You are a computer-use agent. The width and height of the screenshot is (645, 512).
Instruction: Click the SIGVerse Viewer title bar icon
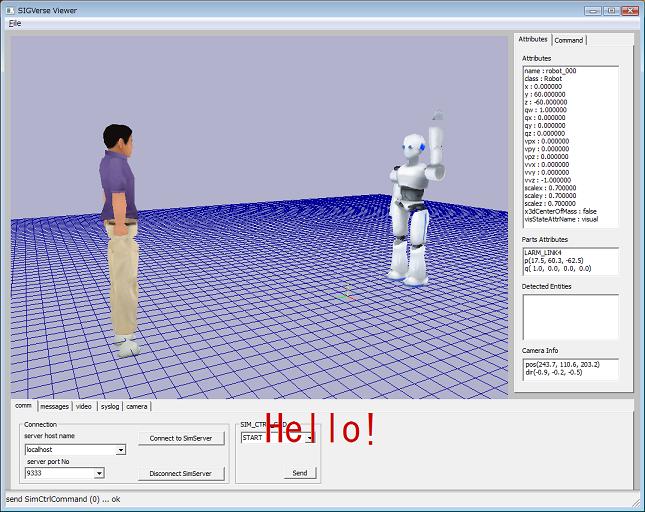(x=9, y=9)
